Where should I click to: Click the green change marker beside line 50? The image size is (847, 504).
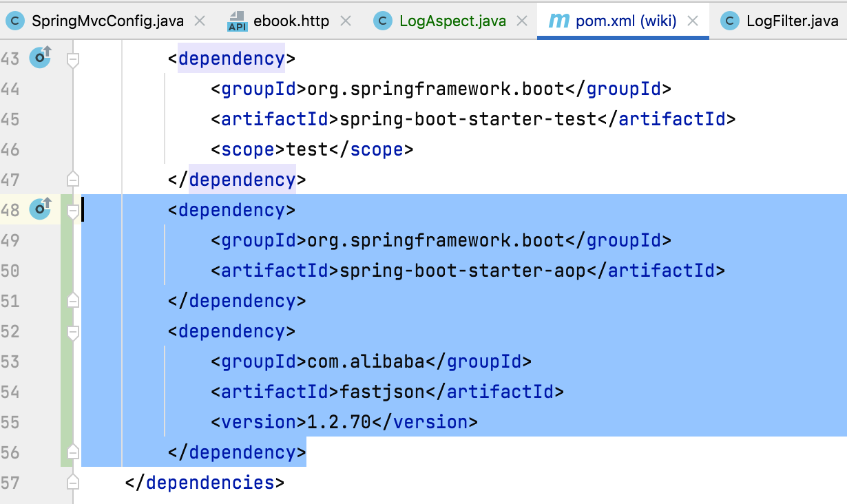(66, 271)
